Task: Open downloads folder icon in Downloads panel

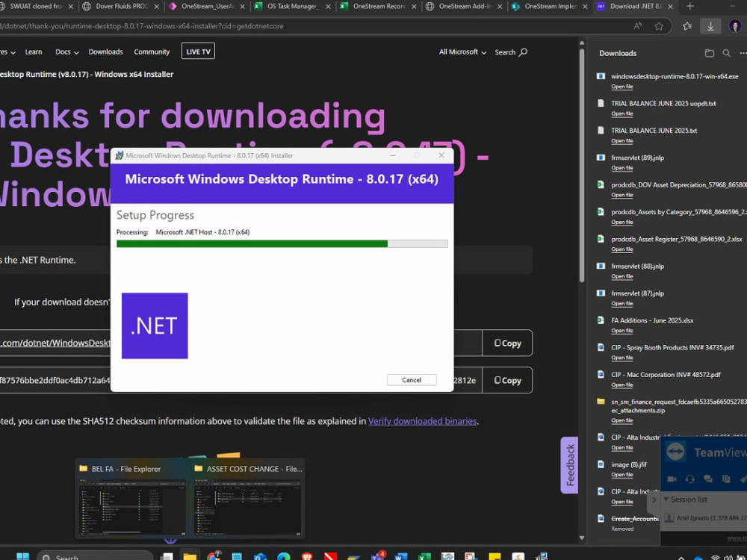Action: (x=710, y=53)
